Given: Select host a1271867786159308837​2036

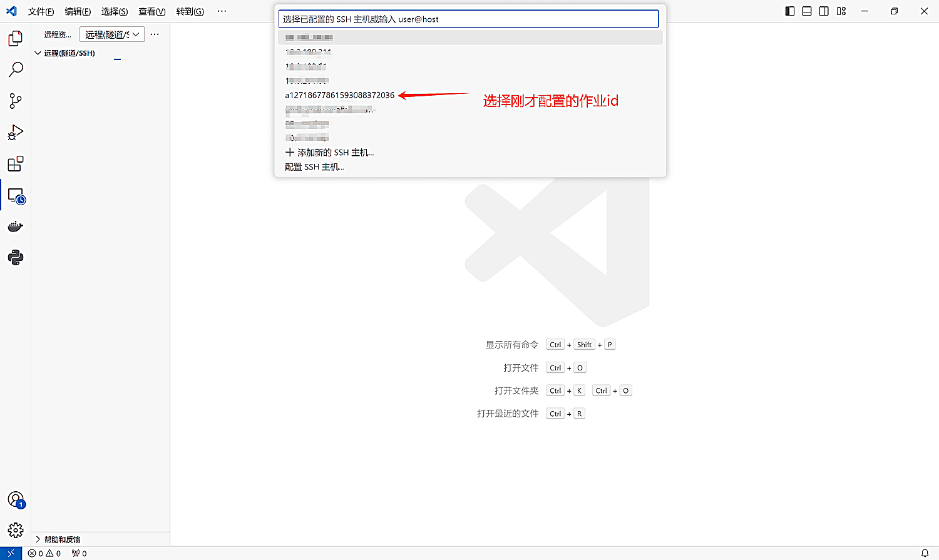Looking at the screenshot, I should [470, 95].
